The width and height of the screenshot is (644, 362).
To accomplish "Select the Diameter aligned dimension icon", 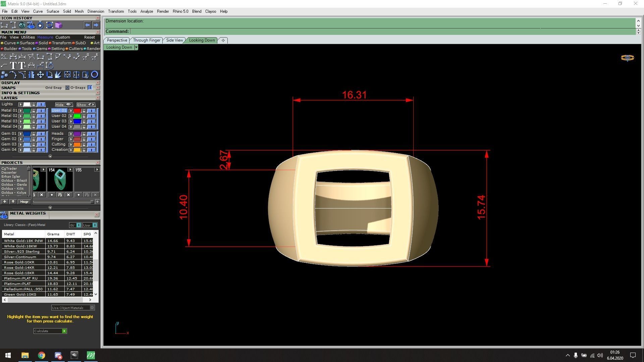I will coord(13,57).
